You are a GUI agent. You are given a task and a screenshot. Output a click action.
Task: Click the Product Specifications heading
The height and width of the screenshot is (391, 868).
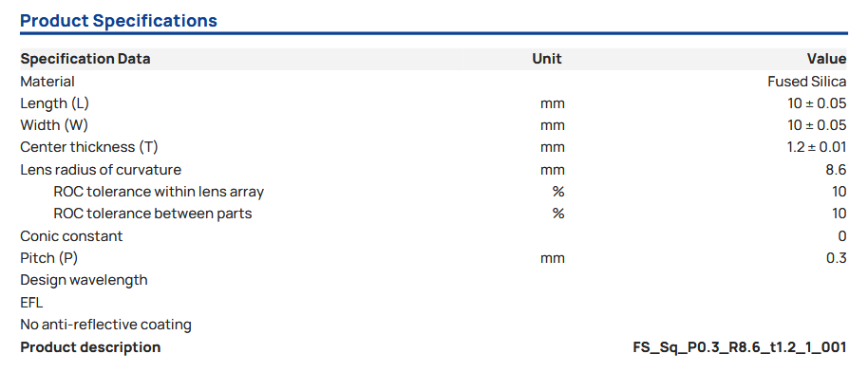coord(119,21)
